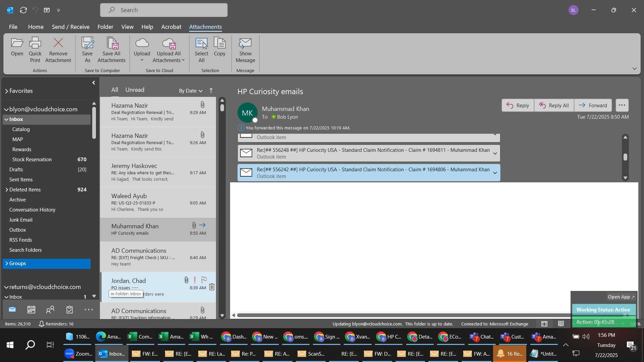Collapse blyon@vcloudchoice.com account

click(x=6, y=109)
